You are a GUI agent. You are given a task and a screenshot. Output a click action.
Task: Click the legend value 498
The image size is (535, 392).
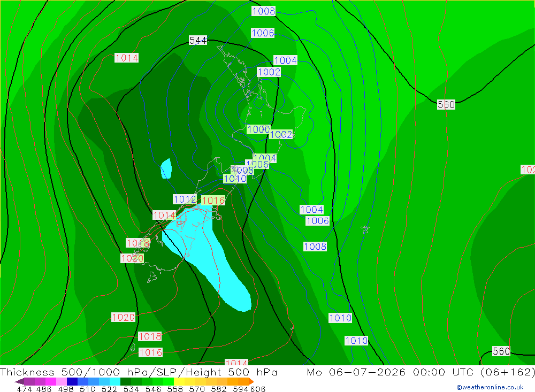65,389
